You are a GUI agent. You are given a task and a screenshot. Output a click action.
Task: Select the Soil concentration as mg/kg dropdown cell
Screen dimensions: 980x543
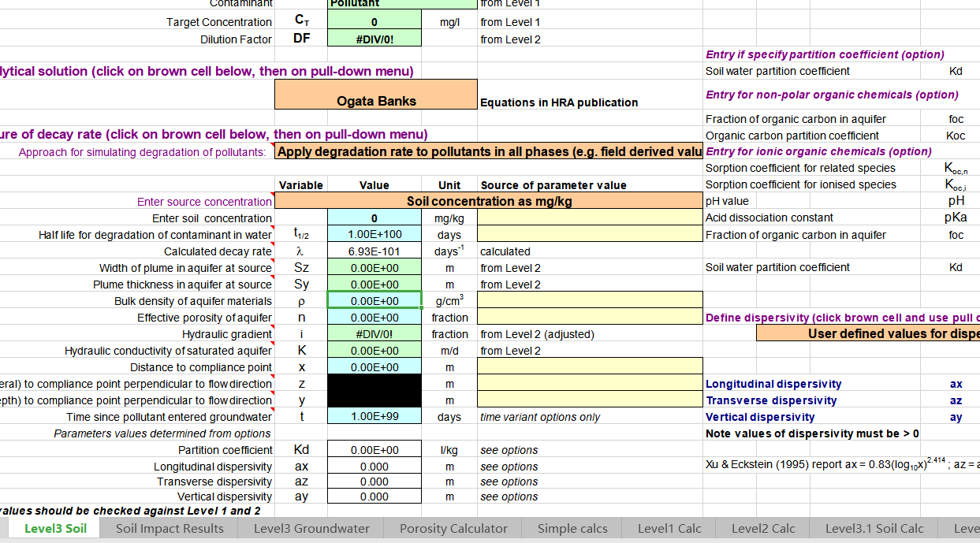pos(488,201)
